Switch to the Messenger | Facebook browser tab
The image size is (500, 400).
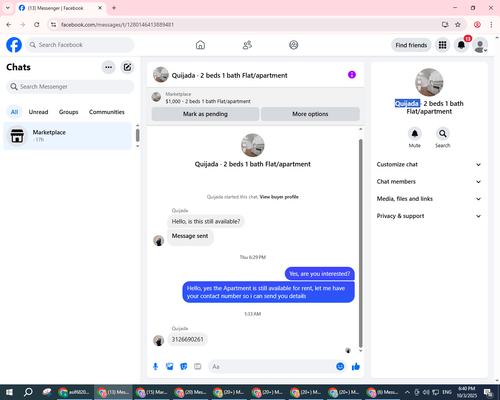60,8
